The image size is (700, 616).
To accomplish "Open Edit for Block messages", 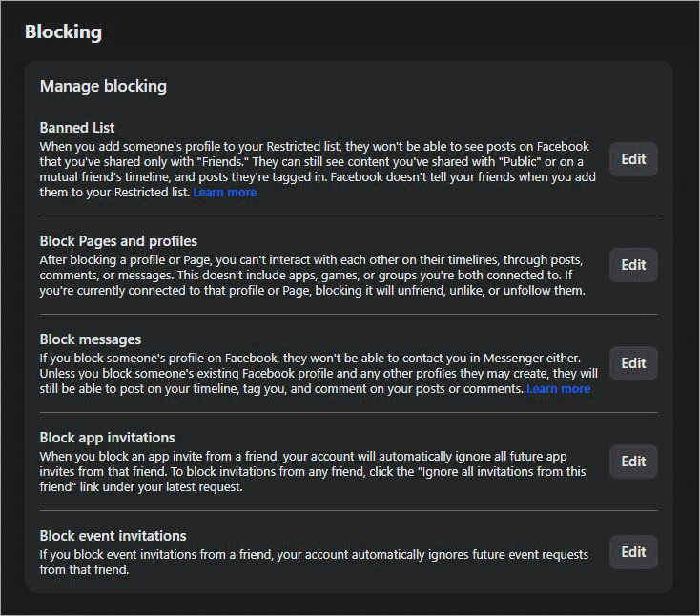I will click(633, 363).
